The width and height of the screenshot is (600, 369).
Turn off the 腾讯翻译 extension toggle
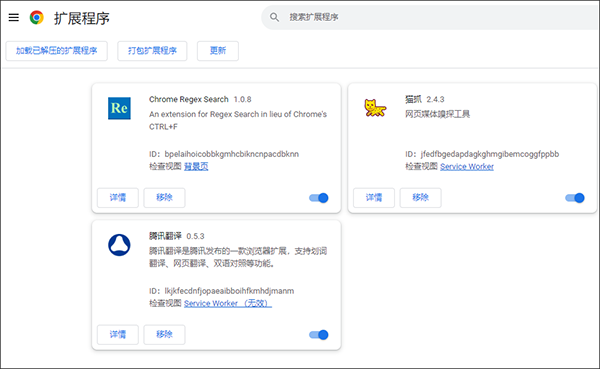[x=319, y=335]
